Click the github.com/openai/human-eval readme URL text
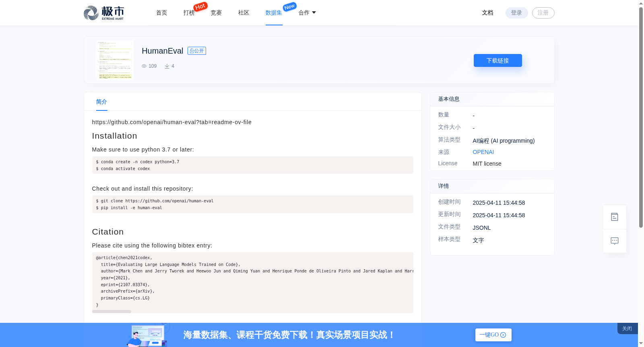This screenshot has width=644, height=347. [x=171, y=122]
